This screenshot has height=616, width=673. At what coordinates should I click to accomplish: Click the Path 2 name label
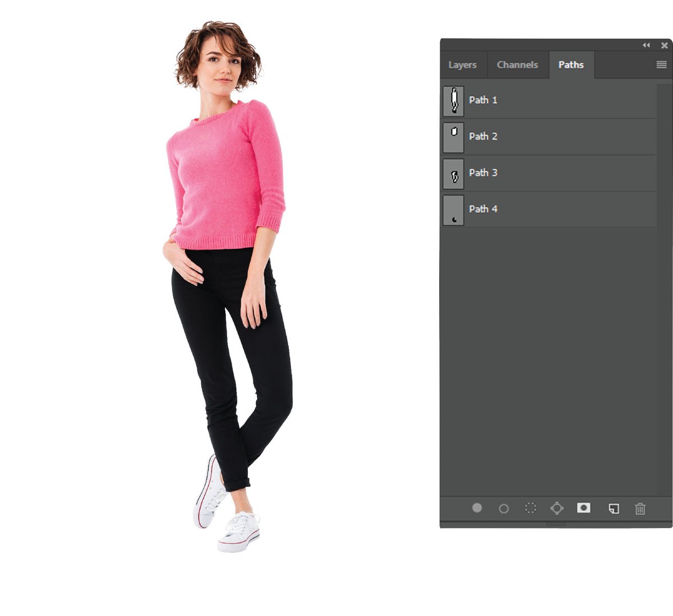pyautogui.click(x=483, y=136)
